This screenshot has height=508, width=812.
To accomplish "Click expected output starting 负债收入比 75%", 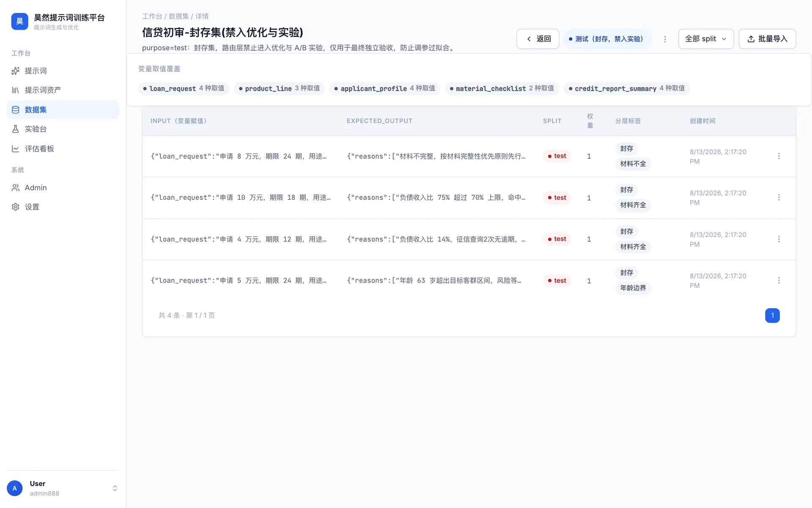I will click(436, 198).
